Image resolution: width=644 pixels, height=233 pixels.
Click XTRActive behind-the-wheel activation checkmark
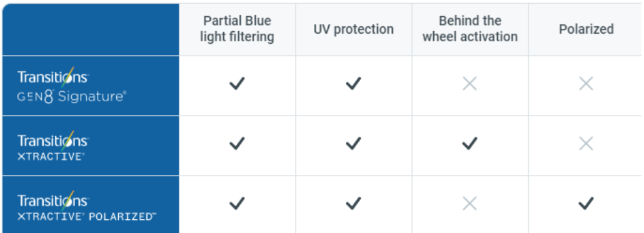coord(470,144)
